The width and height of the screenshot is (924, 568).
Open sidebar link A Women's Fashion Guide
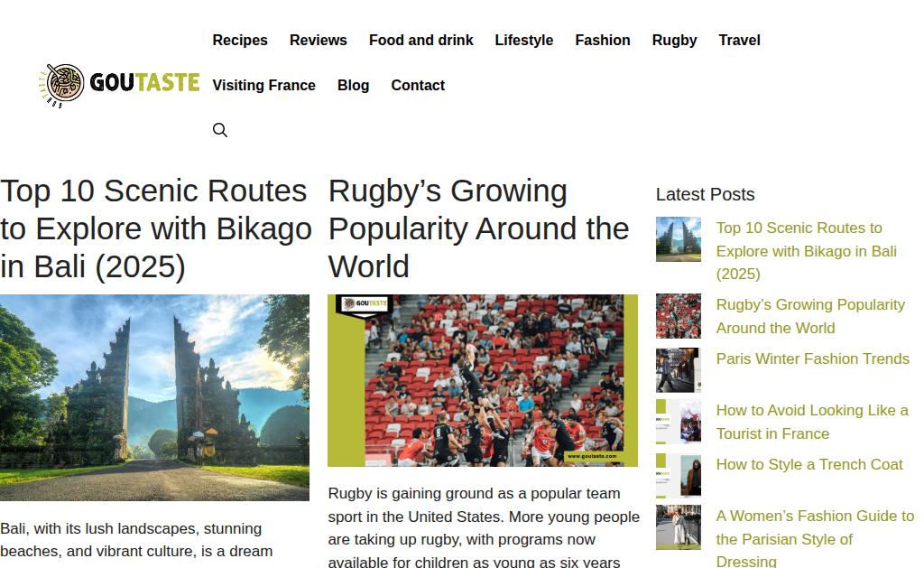[x=815, y=538]
